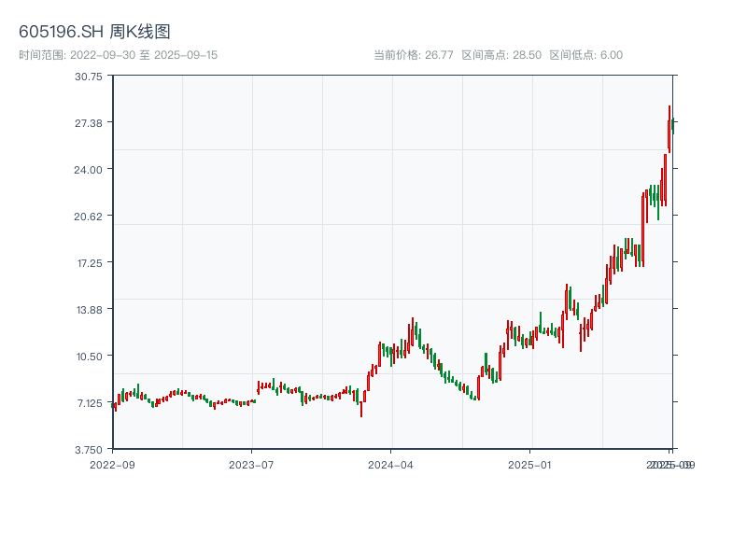Click the range high label 区间高点: 28.50
This screenshot has height=560, width=747.
pos(501,55)
